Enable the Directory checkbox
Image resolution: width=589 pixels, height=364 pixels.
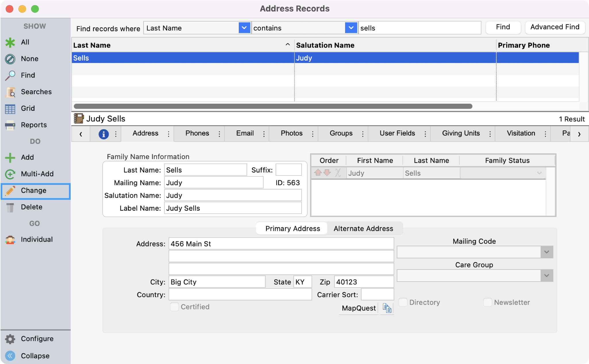pyautogui.click(x=403, y=302)
